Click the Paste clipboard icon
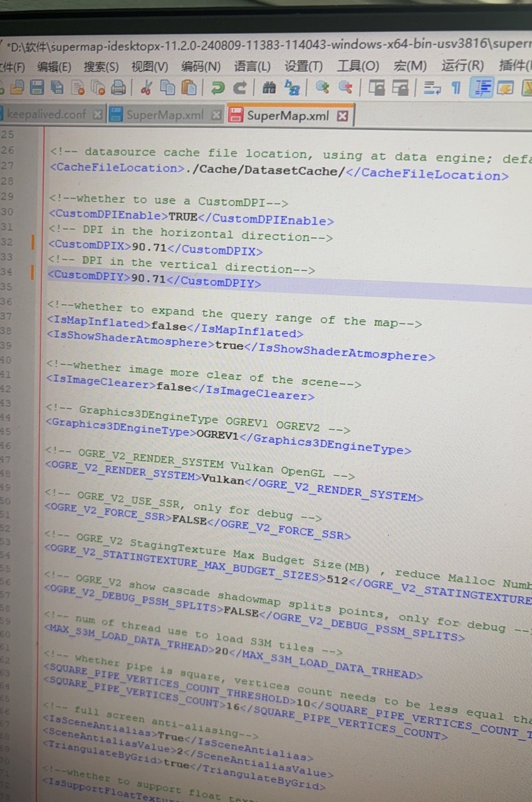Viewport: 532px width, 802px height. point(189,88)
